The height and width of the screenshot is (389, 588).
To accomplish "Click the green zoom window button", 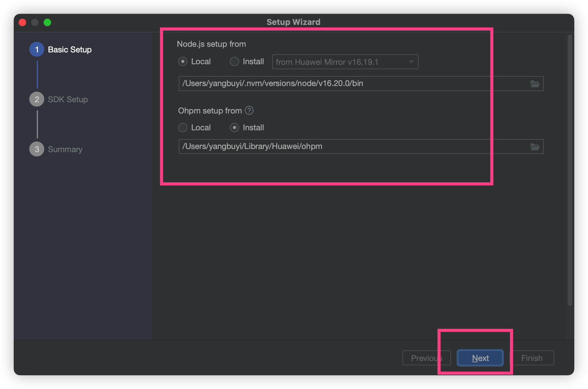I will pyautogui.click(x=47, y=22).
